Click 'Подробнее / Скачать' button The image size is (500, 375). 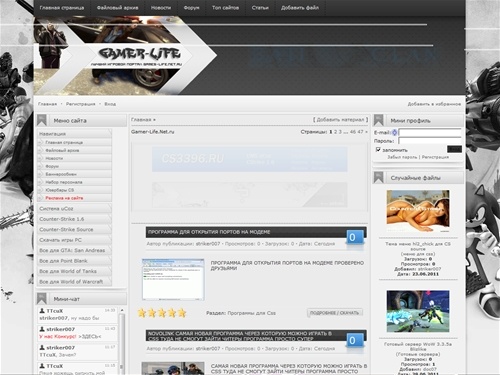point(334,313)
